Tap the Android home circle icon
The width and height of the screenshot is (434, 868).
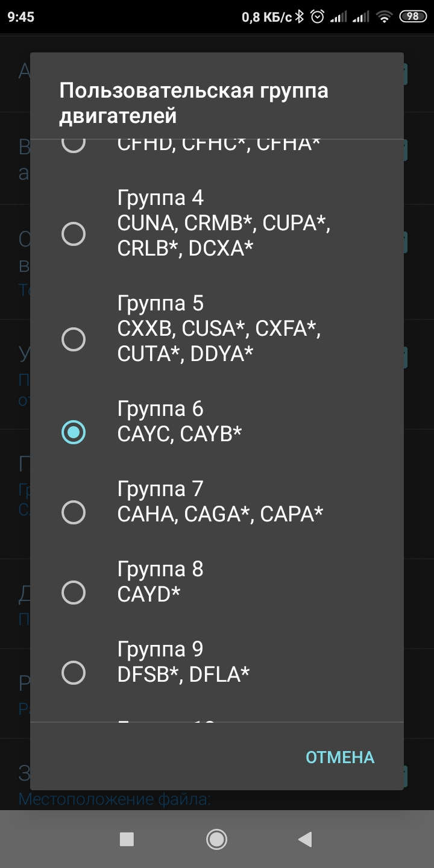[216, 839]
